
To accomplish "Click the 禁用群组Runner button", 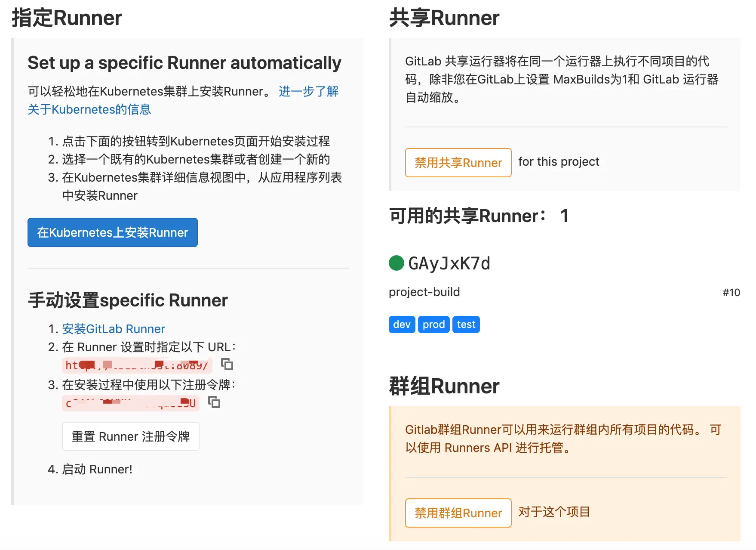I will click(x=458, y=513).
